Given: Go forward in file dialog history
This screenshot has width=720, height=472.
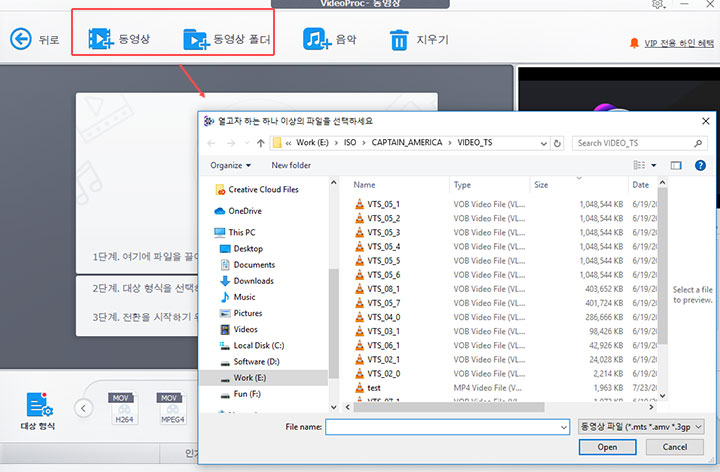Looking at the screenshot, I should click(x=231, y=143).
